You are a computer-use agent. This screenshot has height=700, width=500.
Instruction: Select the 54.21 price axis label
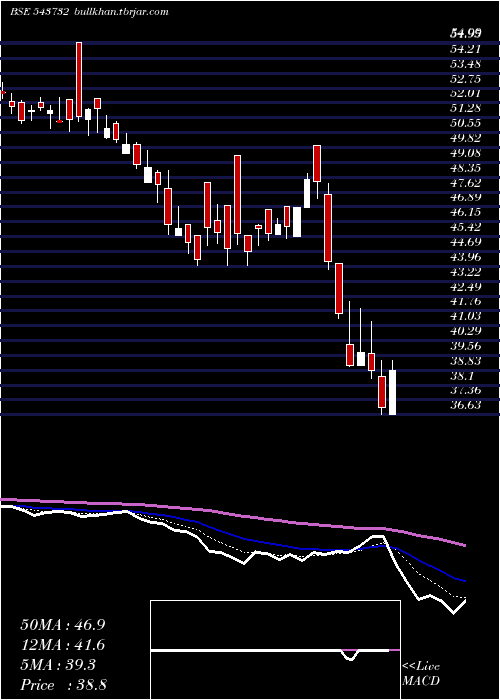point(466,50)
